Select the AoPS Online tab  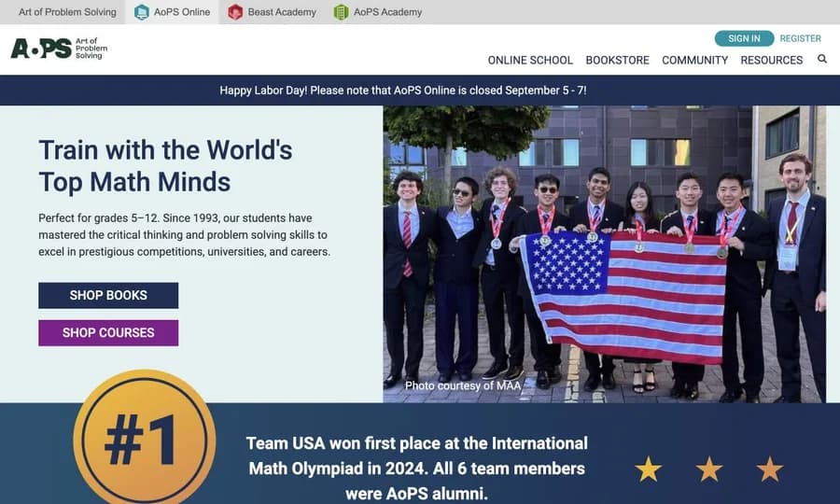tap(173, 12)
